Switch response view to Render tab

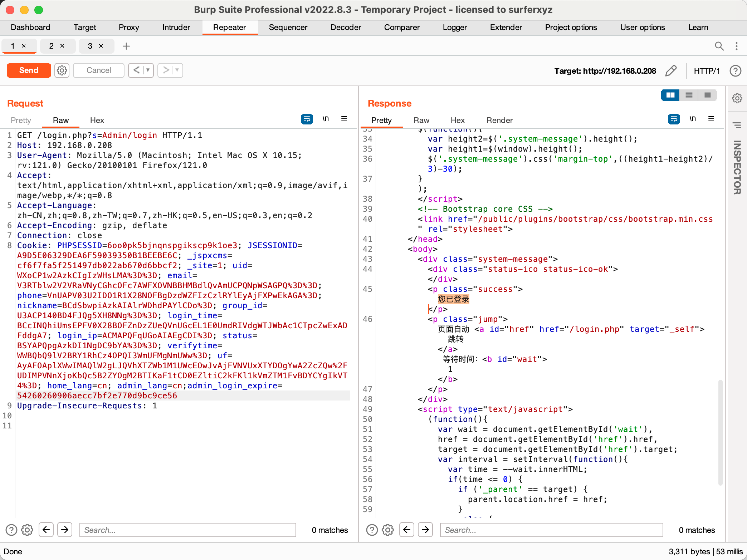(499, 121)
